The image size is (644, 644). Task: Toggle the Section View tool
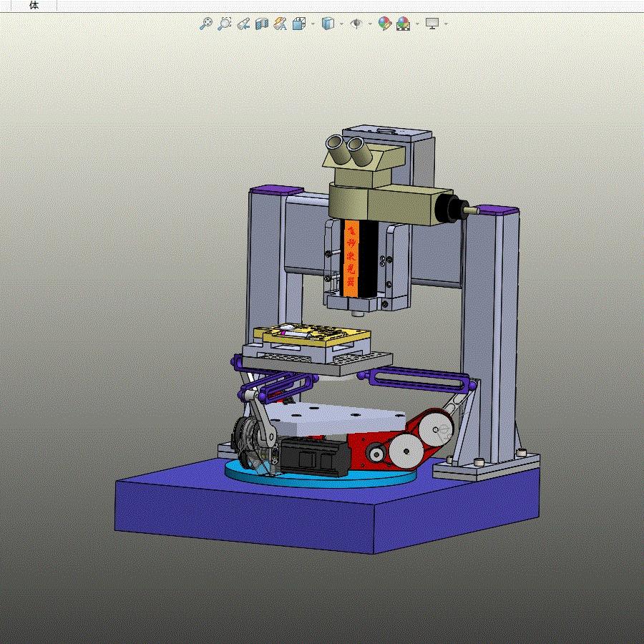(262, 24)
